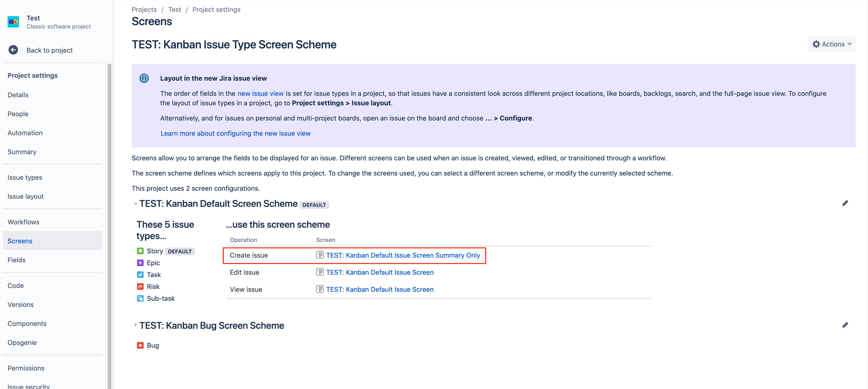Expand the Kanban Bug Screen Scheme section
Screen dimensions: 868x389
click(135, 325)
